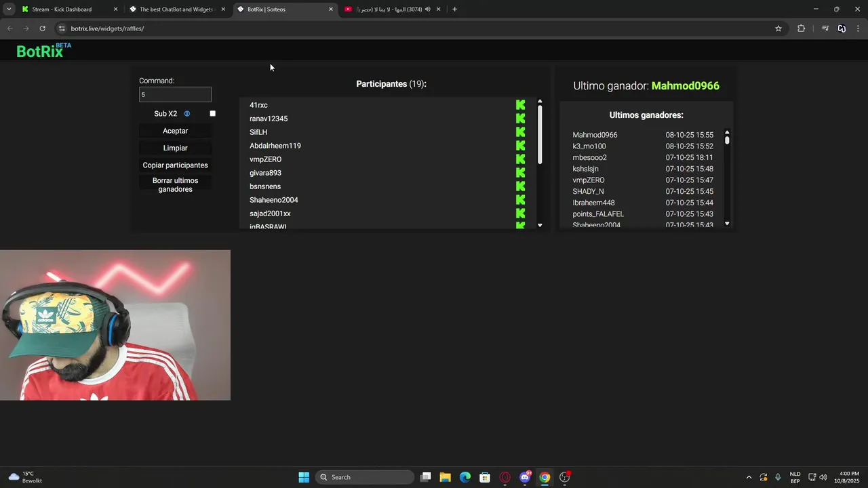Viewport: 868px width, 488px height.
Task: Click winner entry points_FALAFEL
Action: [598, 214]
